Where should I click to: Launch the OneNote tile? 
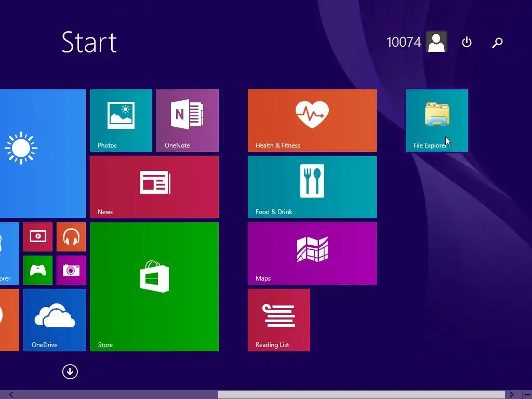pyautogui.click(x=187, y=121)
